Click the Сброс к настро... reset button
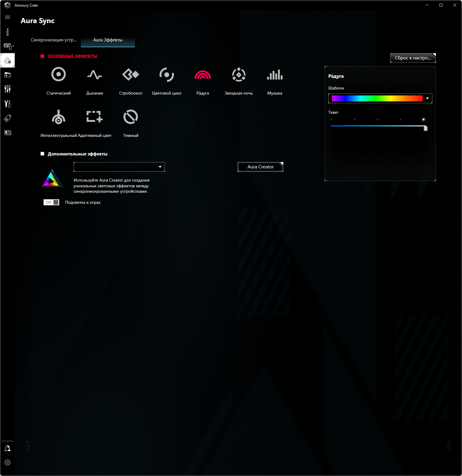Image resolution: width=462 pixels, height=476 pixels. click(x=413, y=58)
